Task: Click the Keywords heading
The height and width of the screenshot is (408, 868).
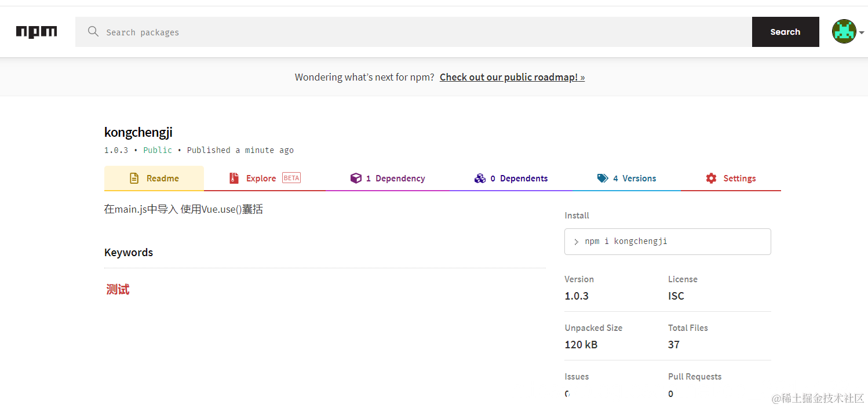Action: pos(129,253)
